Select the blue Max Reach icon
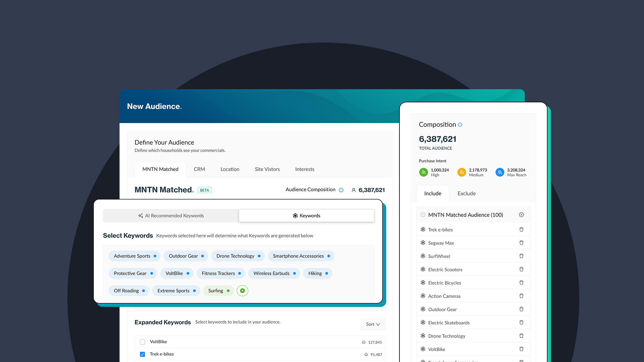The image size is (644, 362). [x=500, y=172]
